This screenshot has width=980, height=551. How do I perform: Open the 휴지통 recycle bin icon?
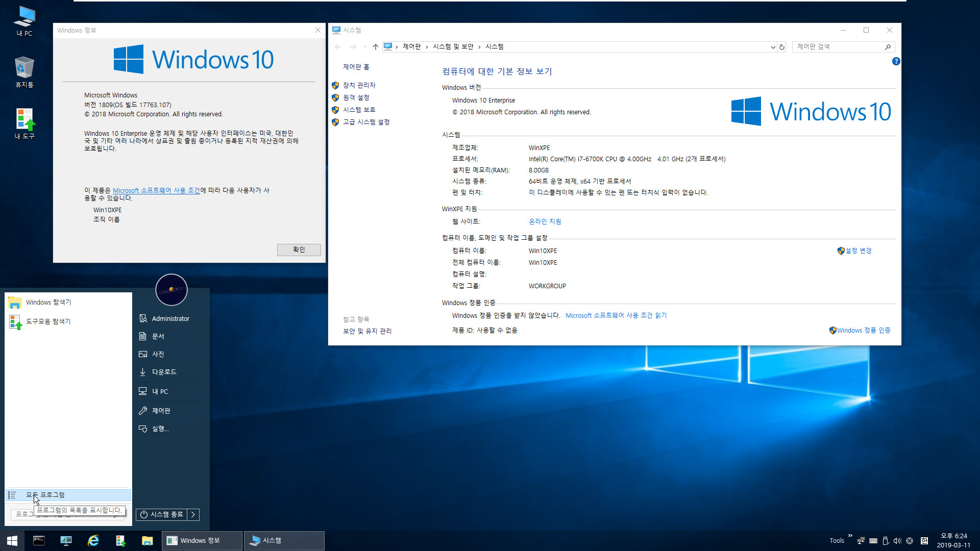24,72
